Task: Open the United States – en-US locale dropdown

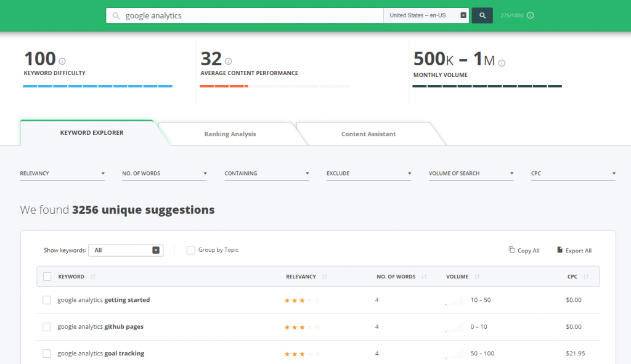Action: [x=426, y=15]
